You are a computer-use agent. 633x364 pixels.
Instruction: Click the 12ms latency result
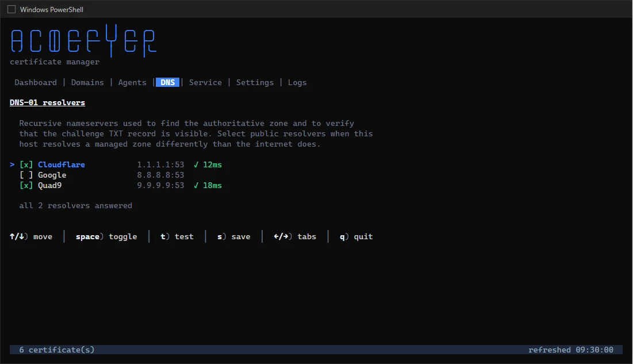[x=208, y=165]
